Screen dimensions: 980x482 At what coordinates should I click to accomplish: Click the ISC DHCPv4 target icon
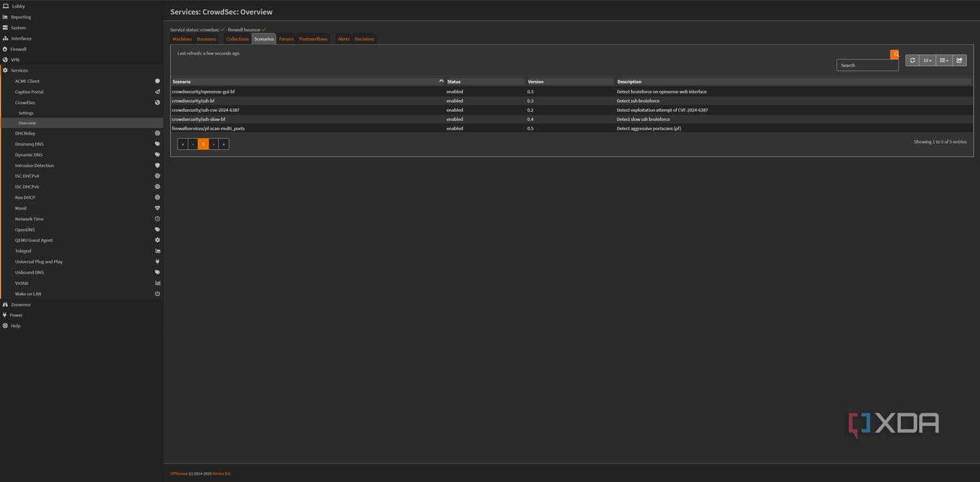click(157, 176)
